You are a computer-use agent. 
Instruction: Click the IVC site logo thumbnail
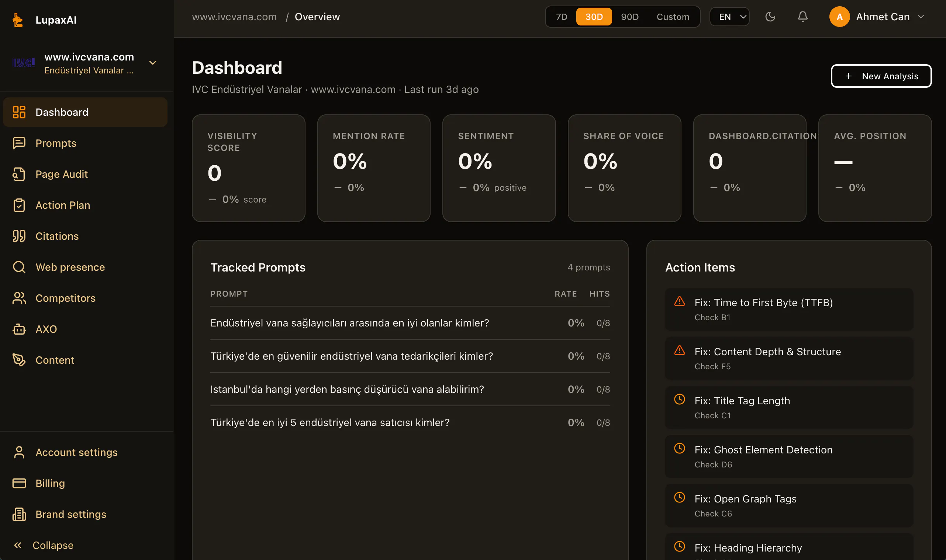pyautogui.click(x=23, y=63)
